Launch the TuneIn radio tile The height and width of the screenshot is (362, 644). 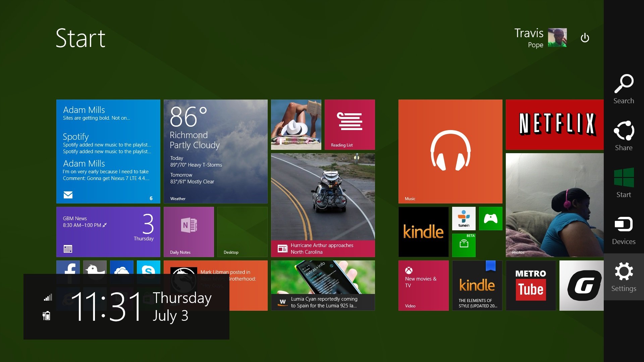click(x=464, y=219)
